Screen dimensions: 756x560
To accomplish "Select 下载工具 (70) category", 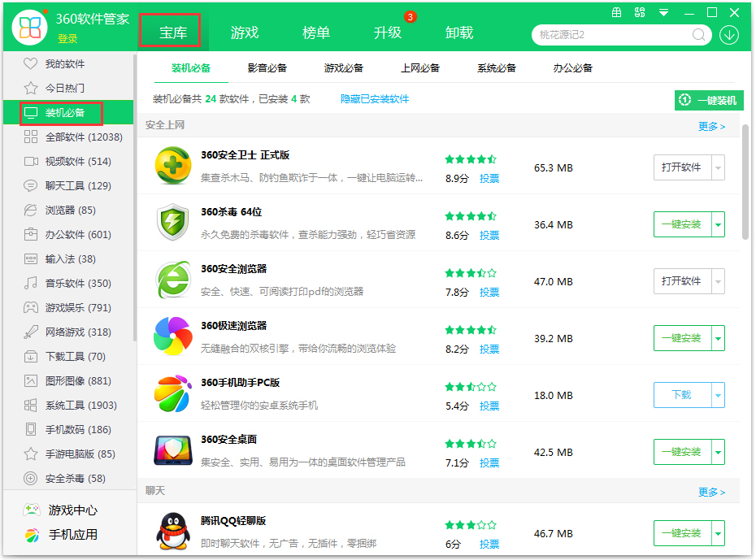I will click(68, 357).
